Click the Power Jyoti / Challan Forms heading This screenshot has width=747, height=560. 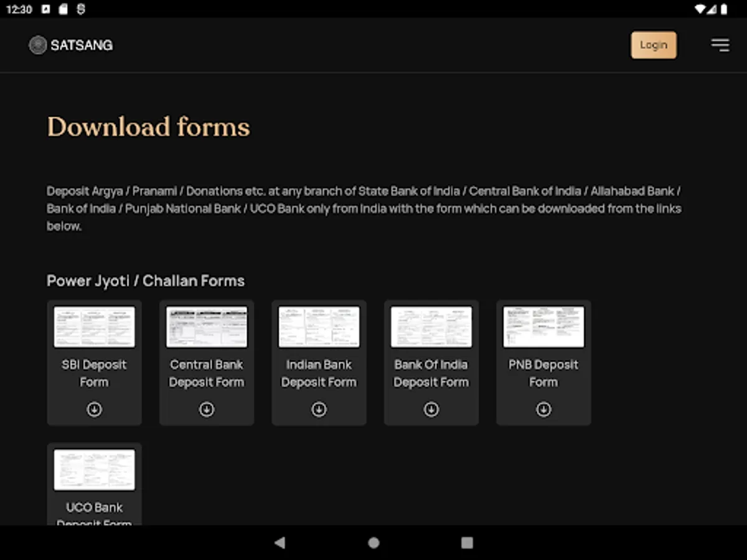146,281
